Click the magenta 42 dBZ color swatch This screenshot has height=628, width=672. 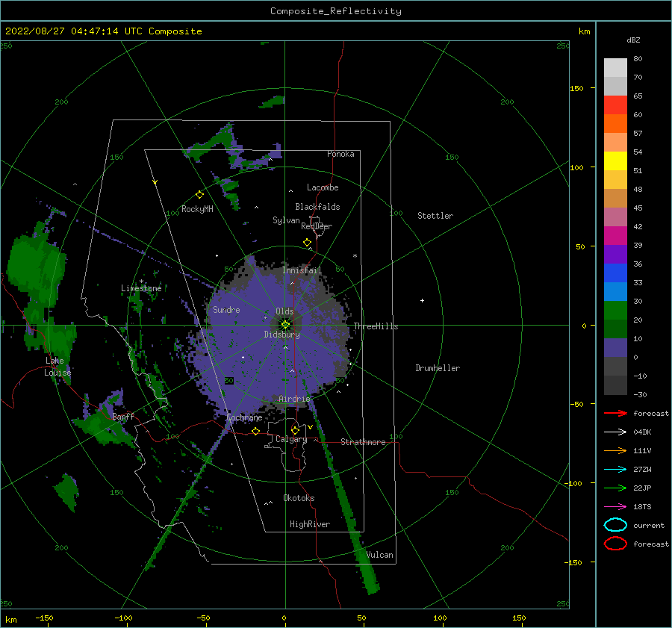tap(615, 235)
